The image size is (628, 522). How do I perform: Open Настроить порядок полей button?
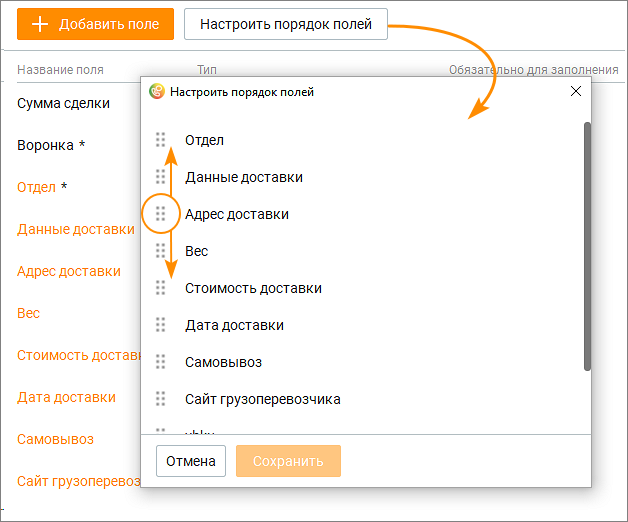click(286, 24)
